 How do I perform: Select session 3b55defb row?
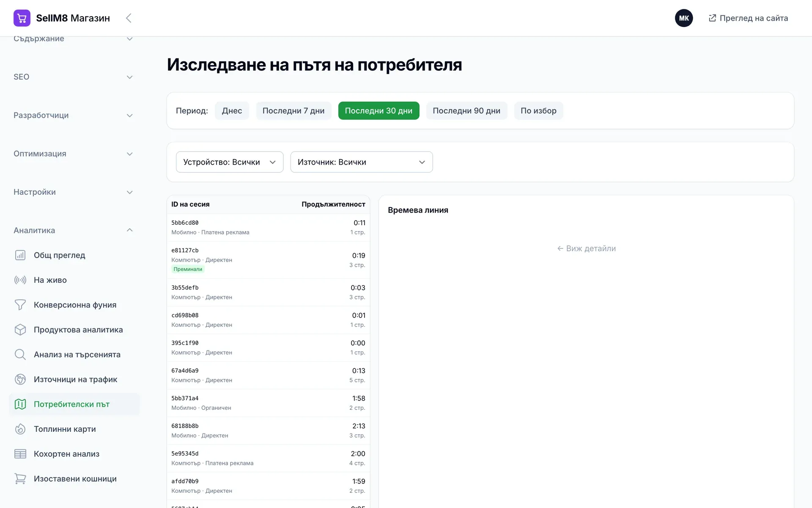pos(268,293)
